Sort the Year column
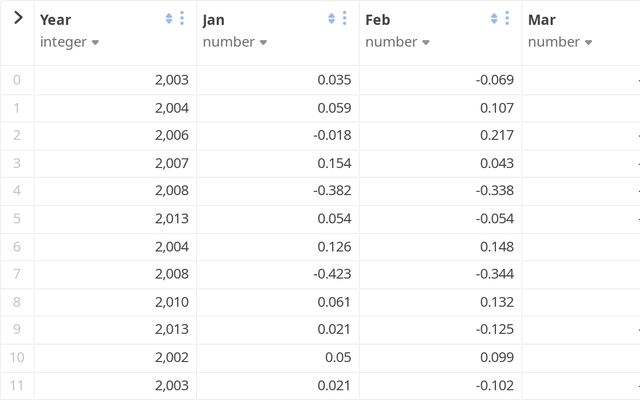Viewport: 640px width, 400px height. 169,19
